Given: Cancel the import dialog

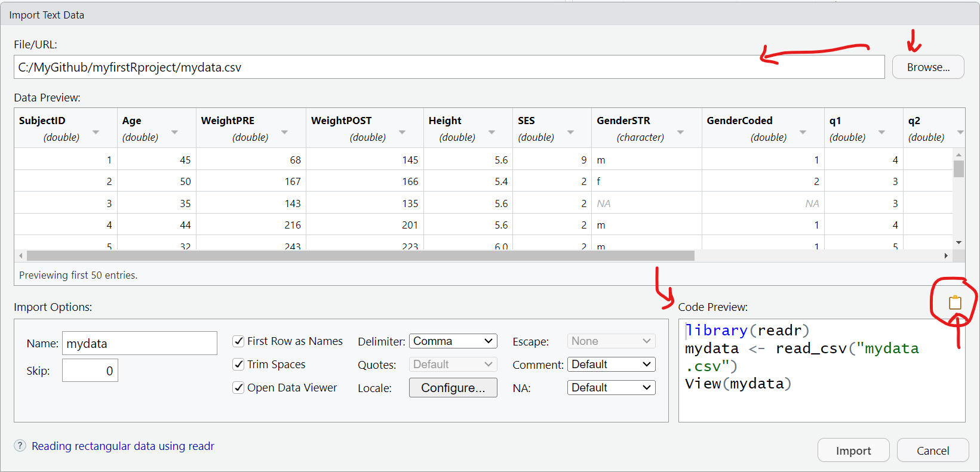Looking at the screenshot, I should coord(933,451).
